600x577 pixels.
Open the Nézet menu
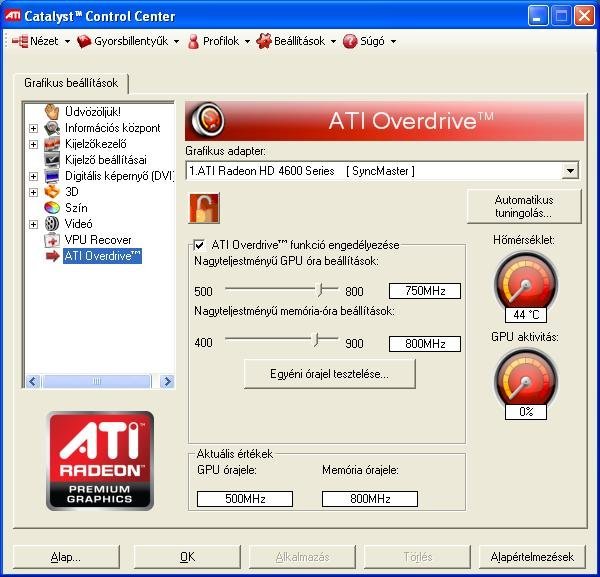click(44, 41)
